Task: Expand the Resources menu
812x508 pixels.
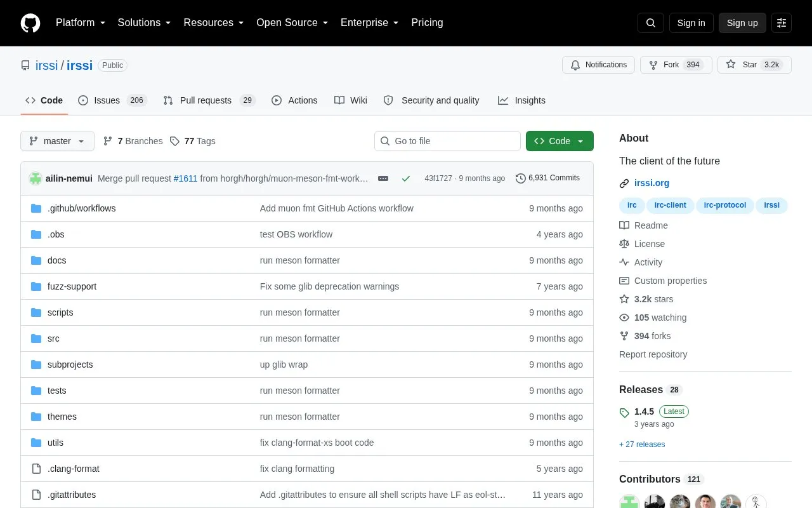Action: point(214,23)
